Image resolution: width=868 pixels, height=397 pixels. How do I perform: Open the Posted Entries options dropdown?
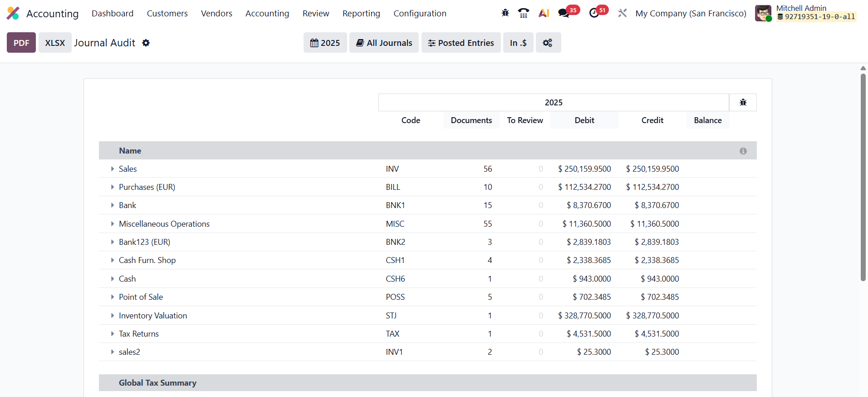click(461, 43)
